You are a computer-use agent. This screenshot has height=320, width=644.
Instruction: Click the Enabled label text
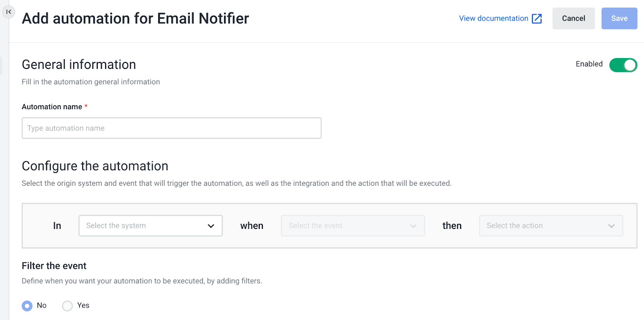tap(589, 64)
